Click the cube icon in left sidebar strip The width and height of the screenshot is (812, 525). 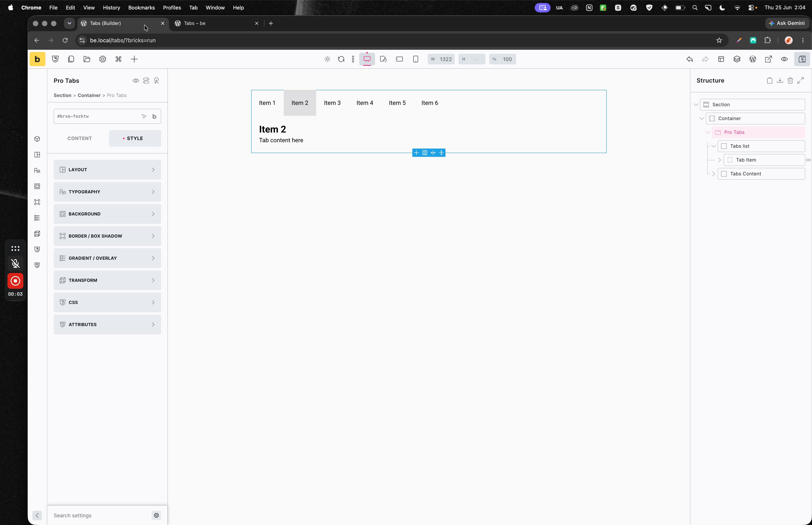point(37,139)
